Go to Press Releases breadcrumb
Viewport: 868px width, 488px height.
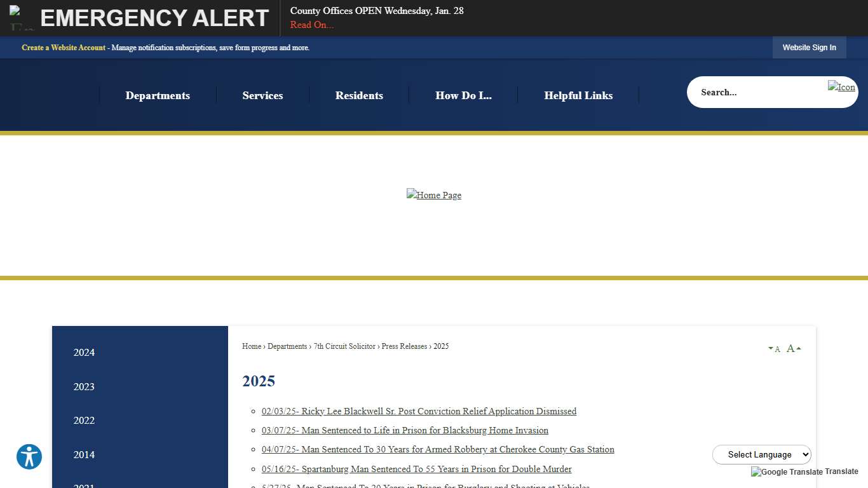coord(404,346)
